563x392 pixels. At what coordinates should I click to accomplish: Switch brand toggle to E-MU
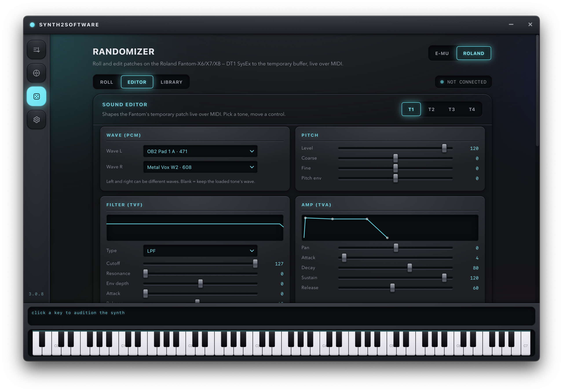pos(442,53)
